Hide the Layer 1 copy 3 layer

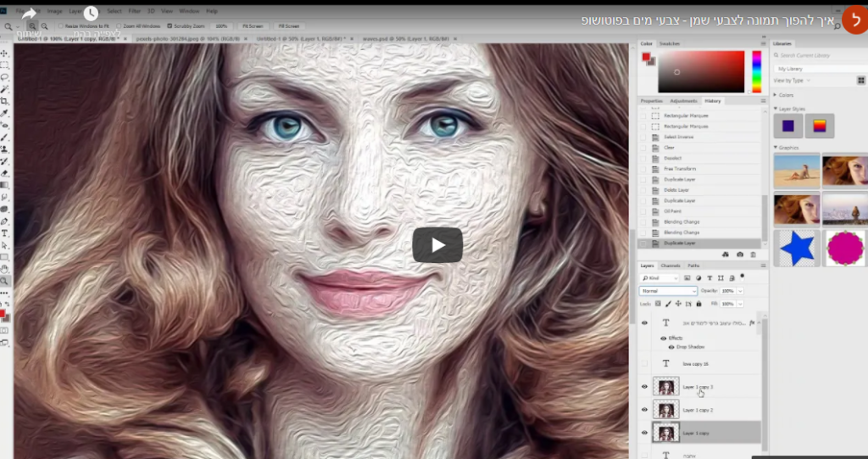pos(644,387)
